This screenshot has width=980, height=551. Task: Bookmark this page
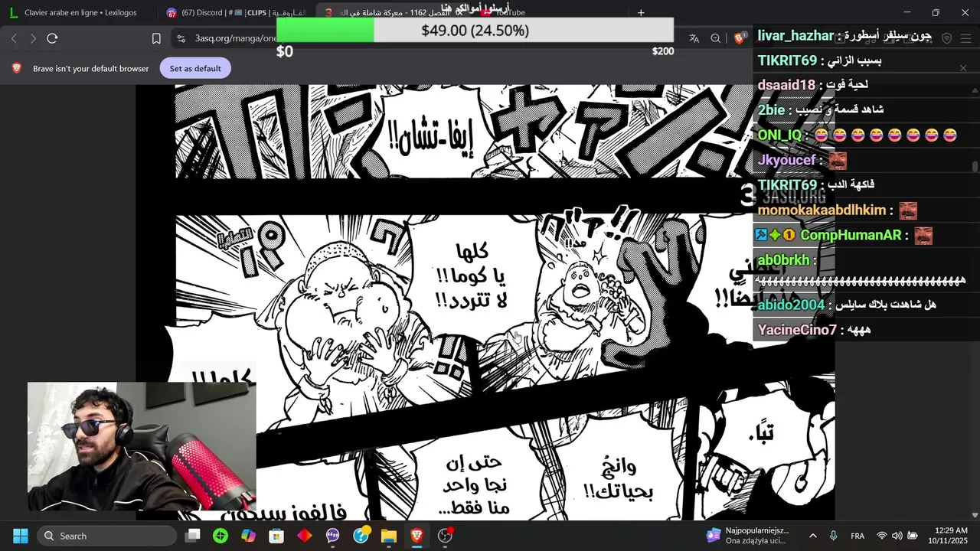(x=156, y=38)
